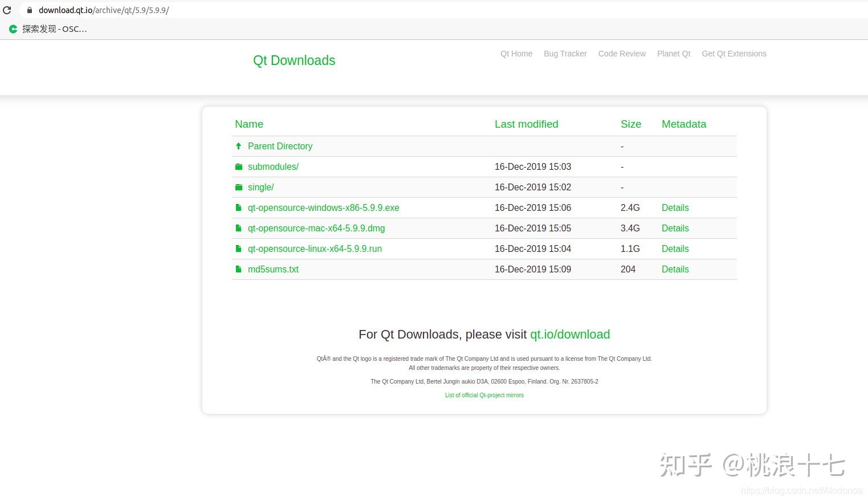Open List of official Qt-project mirrors
The image size is (868, 501).
coord(484,395)
